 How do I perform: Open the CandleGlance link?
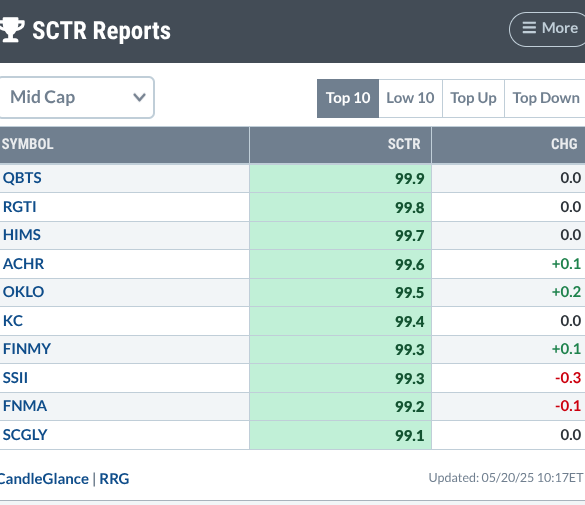tap(44, 479)
